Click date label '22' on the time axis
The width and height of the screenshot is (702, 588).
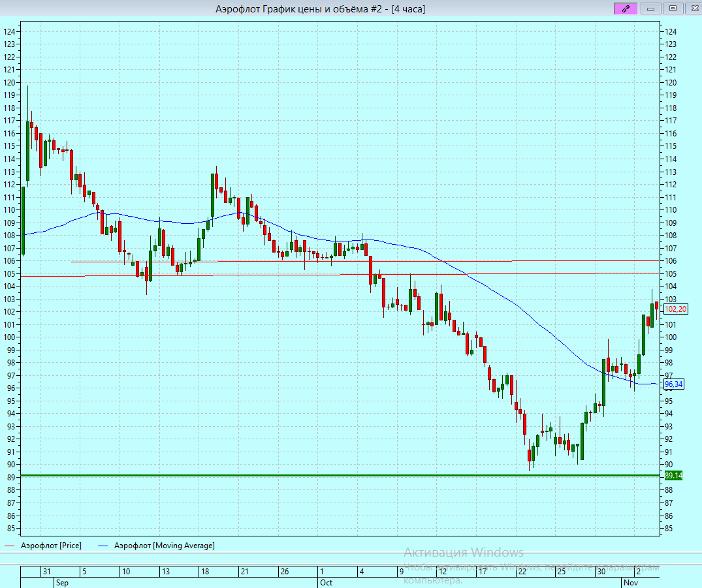point(522,572)
